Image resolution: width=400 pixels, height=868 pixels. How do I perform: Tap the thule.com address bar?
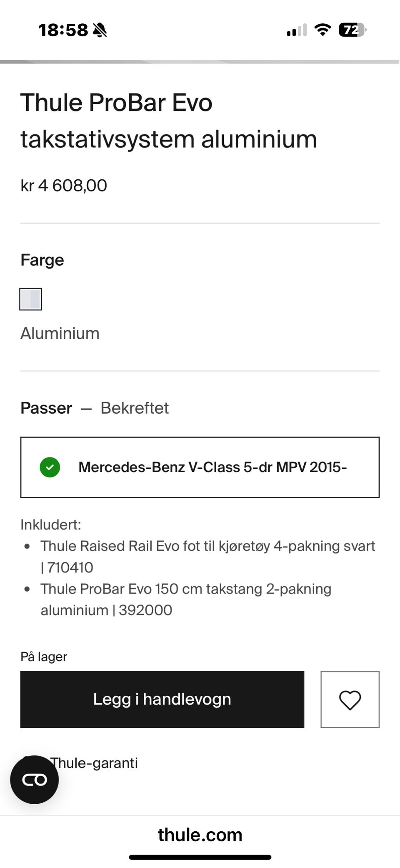(x=200, y=835)
